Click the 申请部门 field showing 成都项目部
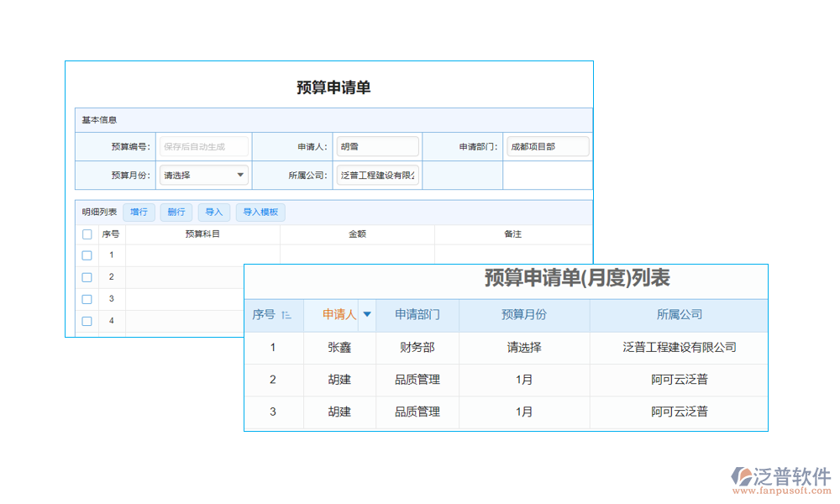The width and height of the screenshot is (840, 504). [548, 145]
